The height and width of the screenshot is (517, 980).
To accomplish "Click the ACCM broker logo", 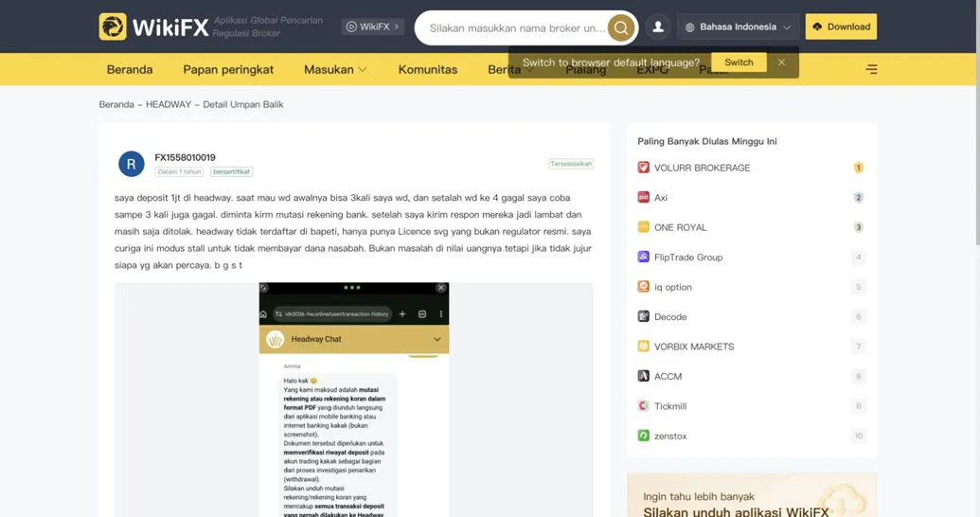I will click(x=643, y=376).
